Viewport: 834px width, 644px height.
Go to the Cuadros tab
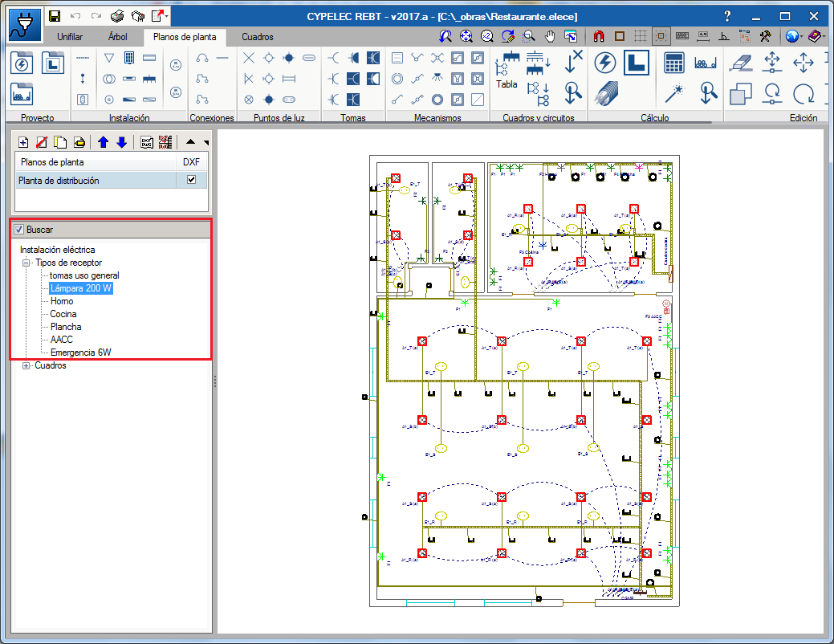[x=258, y=37]
